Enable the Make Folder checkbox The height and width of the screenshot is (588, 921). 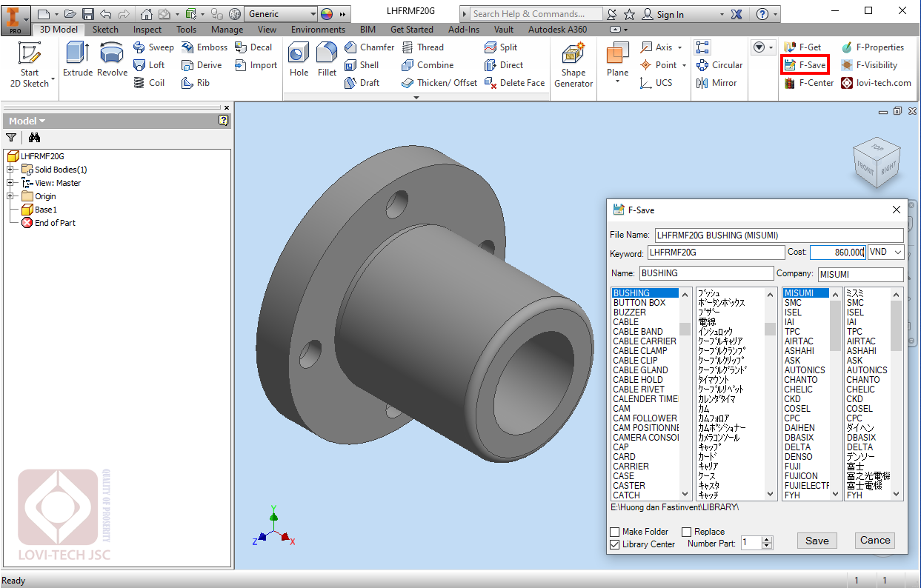(614, 532)
